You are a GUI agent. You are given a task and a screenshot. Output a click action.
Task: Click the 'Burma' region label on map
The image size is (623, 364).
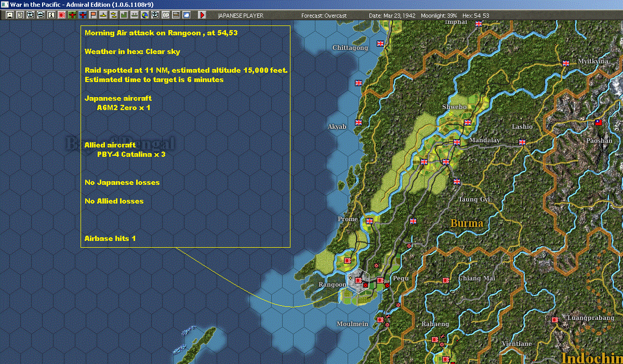(467, 223)
